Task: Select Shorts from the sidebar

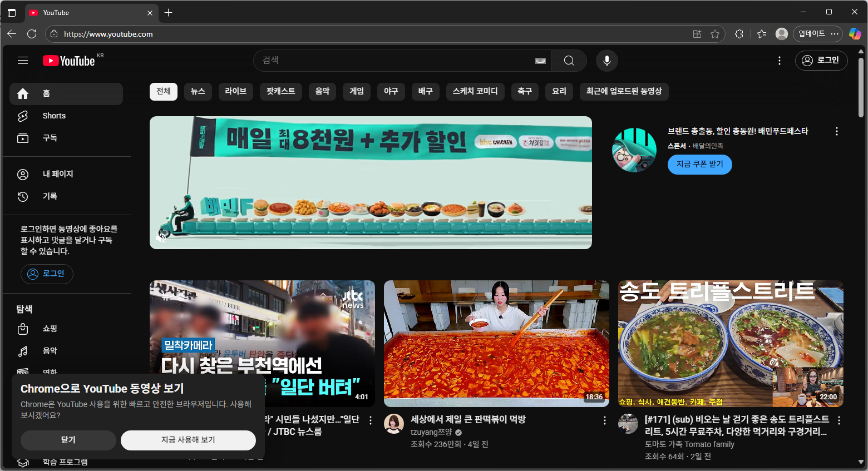Action: [x=54, y=116]
